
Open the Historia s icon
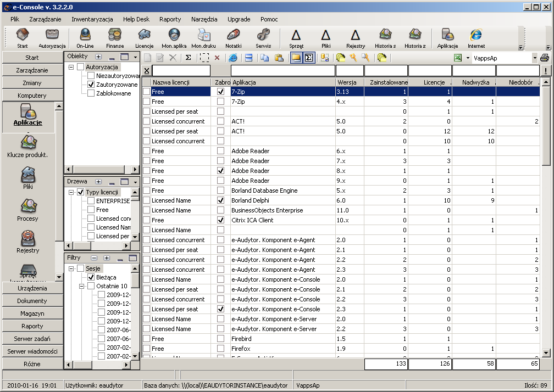click(x=385, y=38)
